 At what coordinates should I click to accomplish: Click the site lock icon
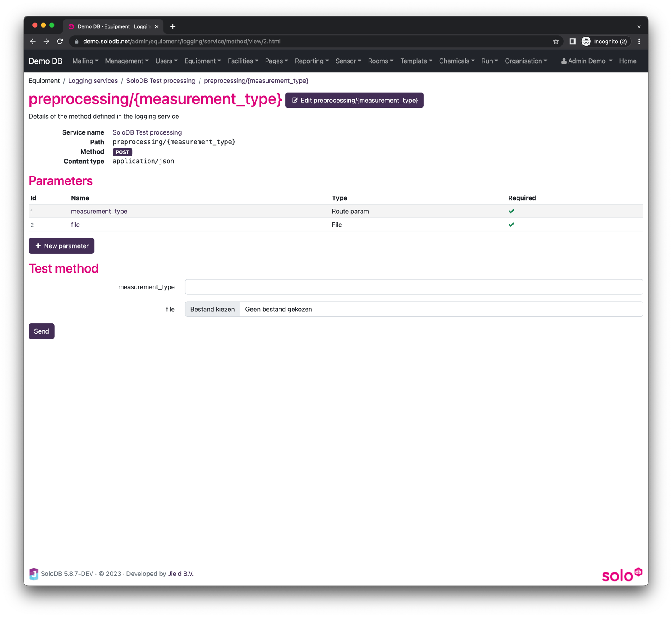point(76,41)
